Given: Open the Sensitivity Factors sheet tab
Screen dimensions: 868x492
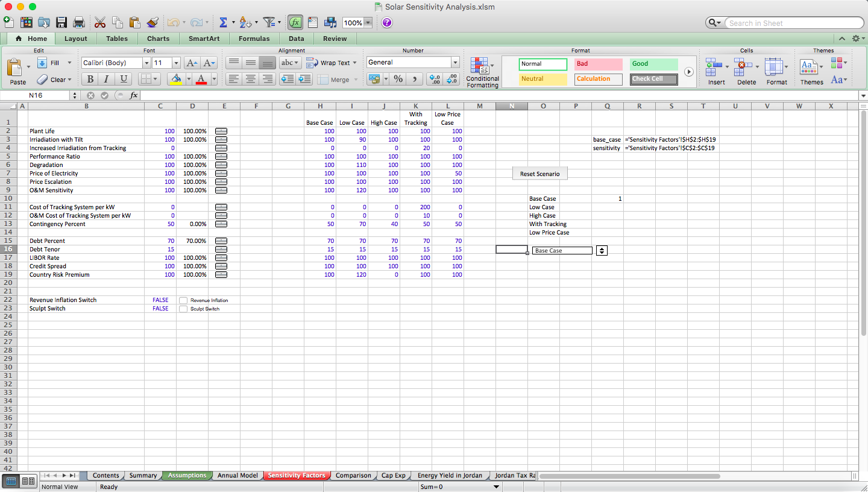Looking at the screenshot, I should click(x=297, y=475).
